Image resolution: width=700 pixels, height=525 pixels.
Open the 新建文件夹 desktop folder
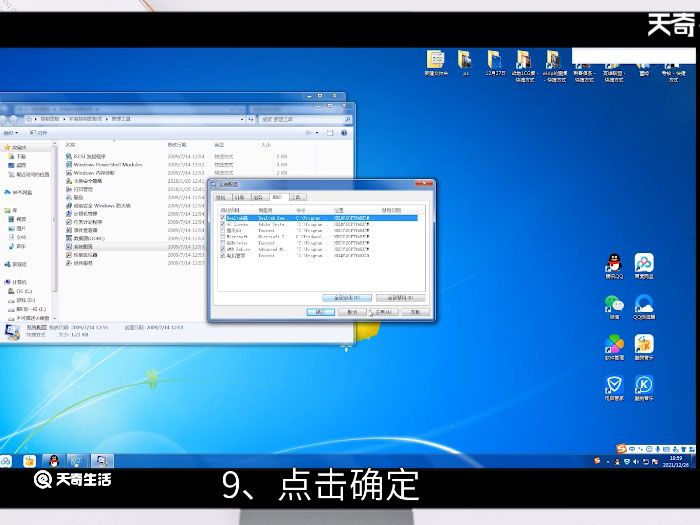tap(436, 62)
